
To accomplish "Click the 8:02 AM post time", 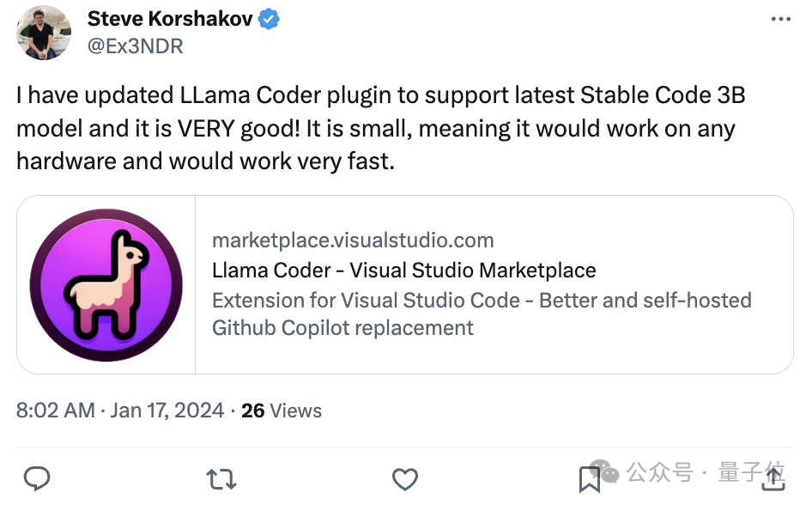I will pyautogui.click(x=55, y=411).
